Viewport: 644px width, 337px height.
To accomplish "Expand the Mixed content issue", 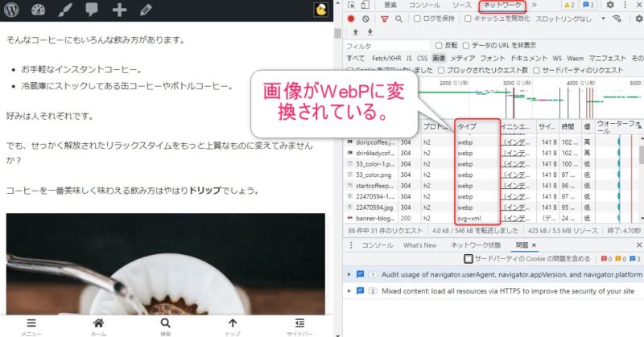I will (349, 291).
